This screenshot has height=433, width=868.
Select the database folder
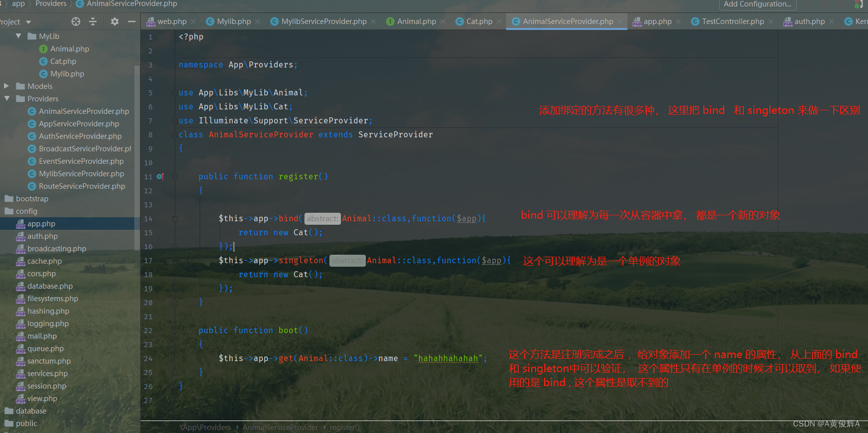(x=31, y=411)
